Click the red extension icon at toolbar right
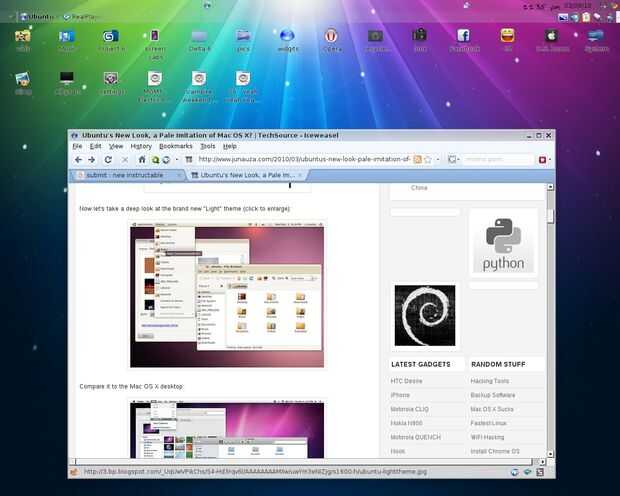The image size is (620, 496). click(542, 159)
